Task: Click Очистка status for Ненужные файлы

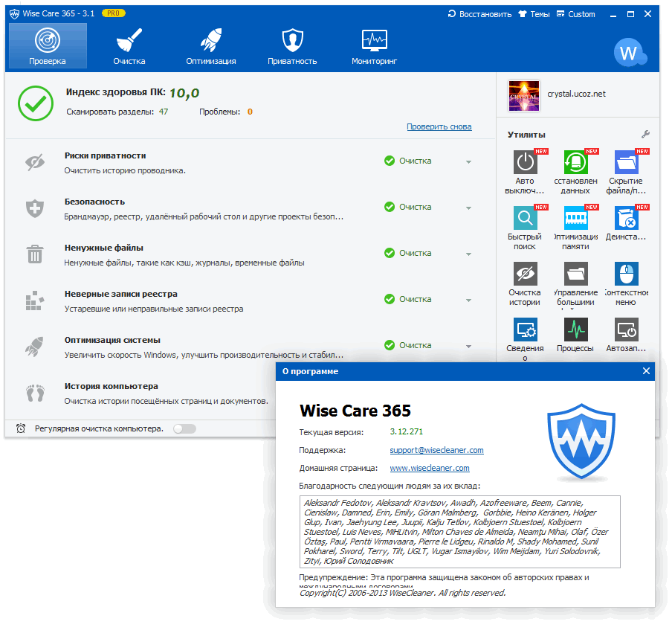Action: 407,253
